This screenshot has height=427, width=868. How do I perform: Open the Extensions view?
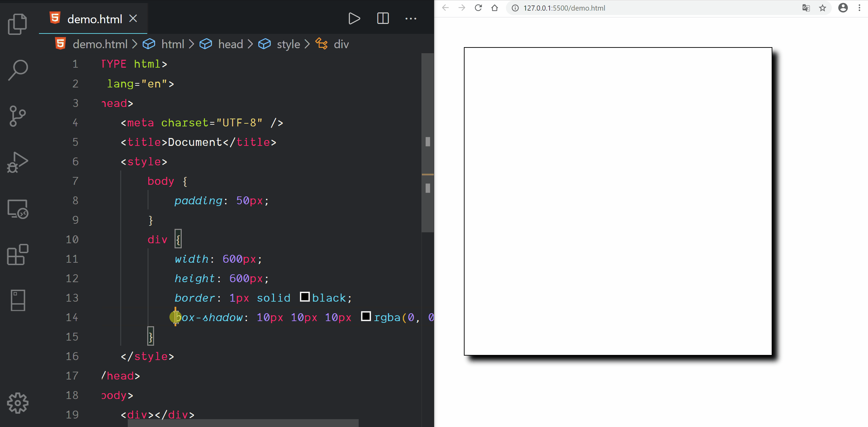17,255
